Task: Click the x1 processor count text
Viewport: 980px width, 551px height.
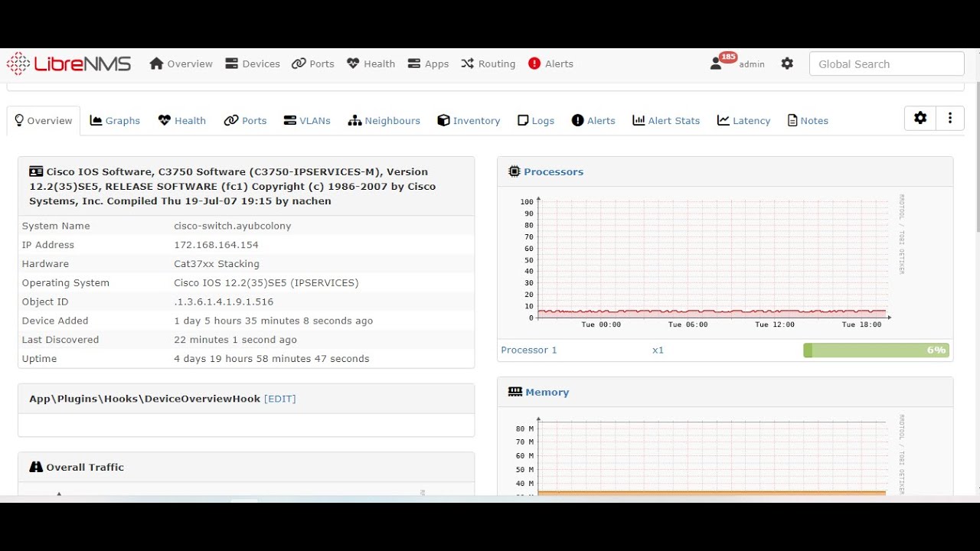Action: coord(658,350)
